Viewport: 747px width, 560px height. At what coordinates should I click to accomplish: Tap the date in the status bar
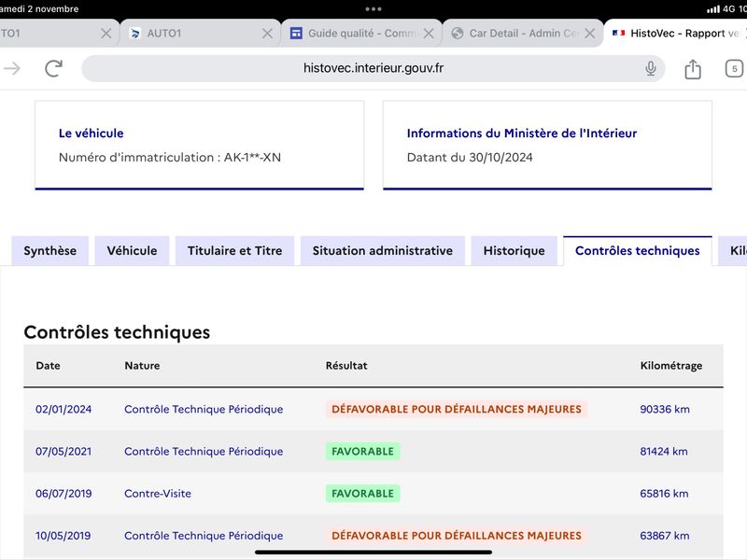click(x=39, y=8)
